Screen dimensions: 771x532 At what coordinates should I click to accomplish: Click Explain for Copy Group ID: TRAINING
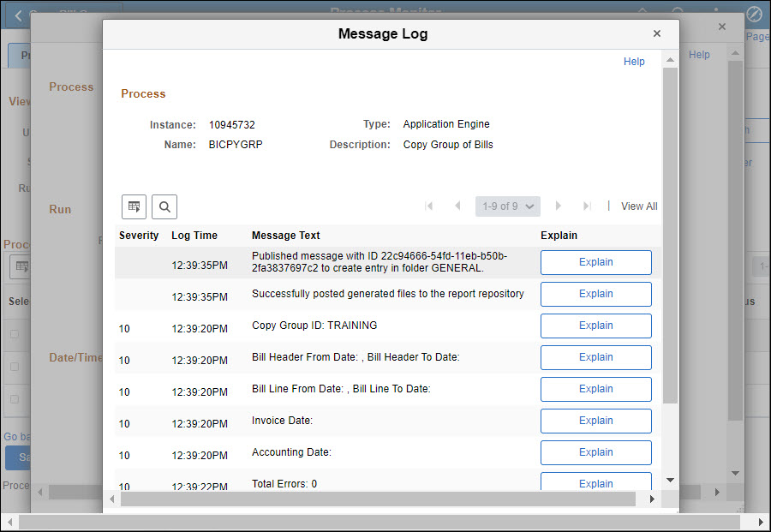(595, 326)
